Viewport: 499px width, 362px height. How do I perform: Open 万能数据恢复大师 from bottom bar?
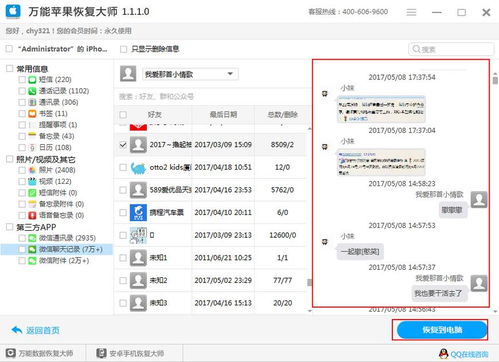coord(45,353)
